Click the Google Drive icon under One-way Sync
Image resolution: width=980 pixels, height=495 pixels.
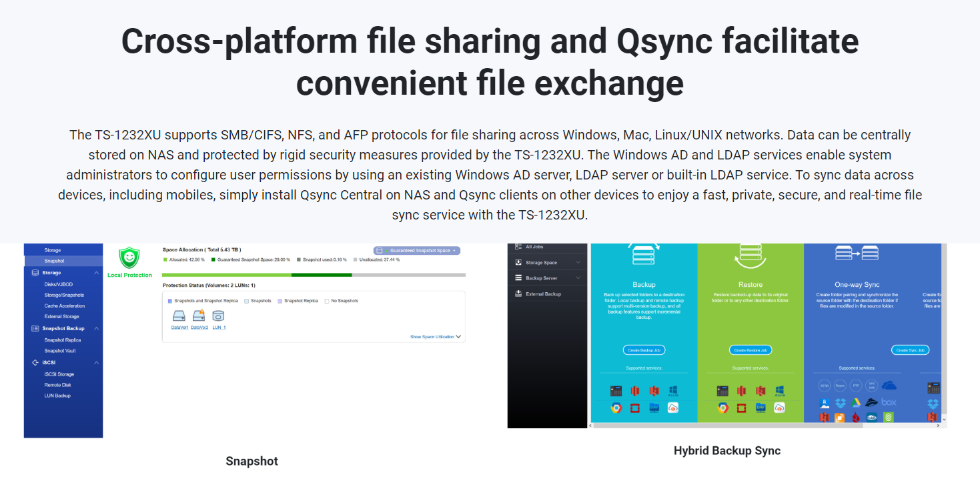(x=857, y=402)
